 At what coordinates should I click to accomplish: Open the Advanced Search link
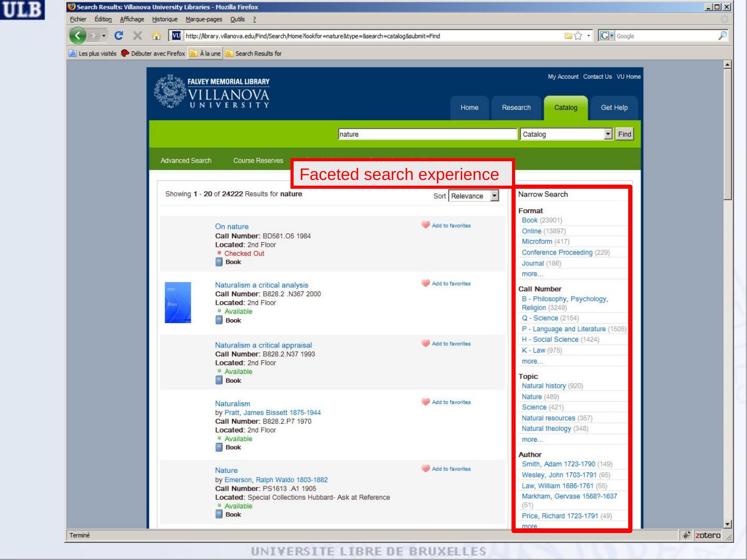186,161
